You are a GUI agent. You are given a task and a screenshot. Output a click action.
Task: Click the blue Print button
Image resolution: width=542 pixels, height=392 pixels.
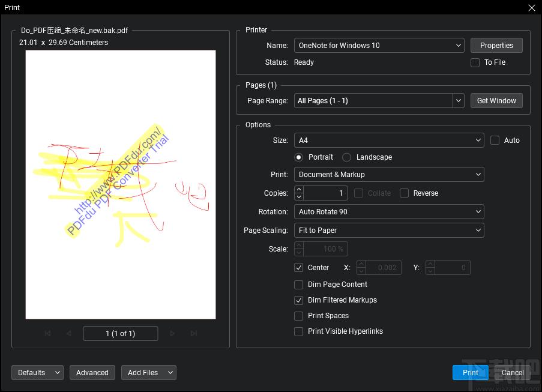click(x=471, y=373)
